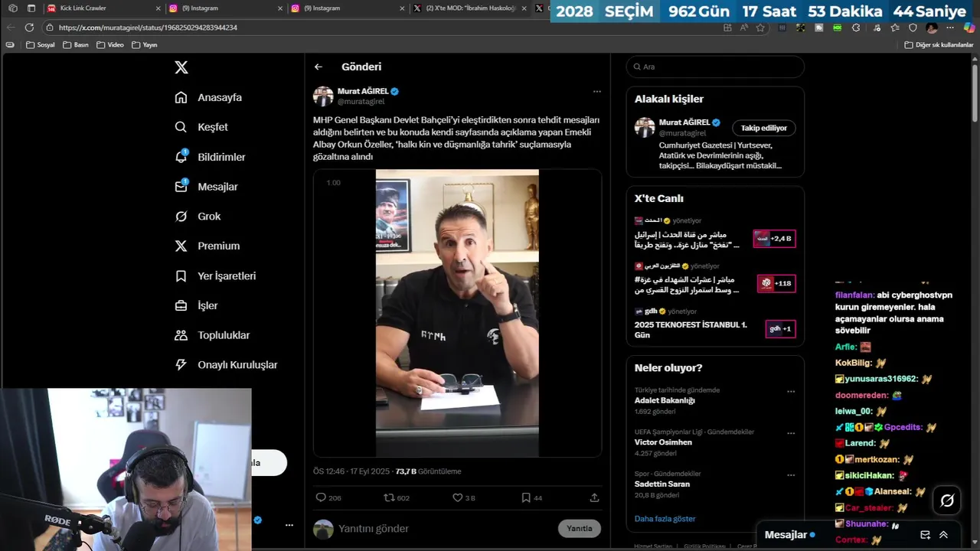Reload the page
The width and height of the screenshot is (980, 551).
tap(29, 27)
